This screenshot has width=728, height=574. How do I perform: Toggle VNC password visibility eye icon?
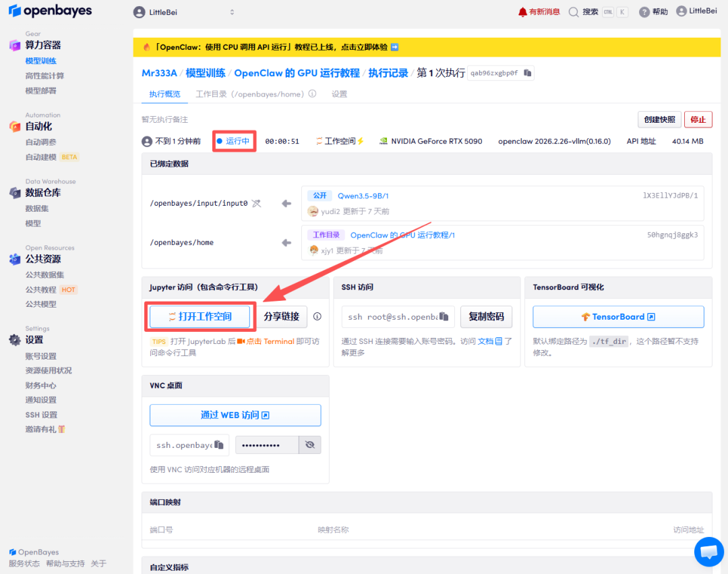tap(309, 445)
